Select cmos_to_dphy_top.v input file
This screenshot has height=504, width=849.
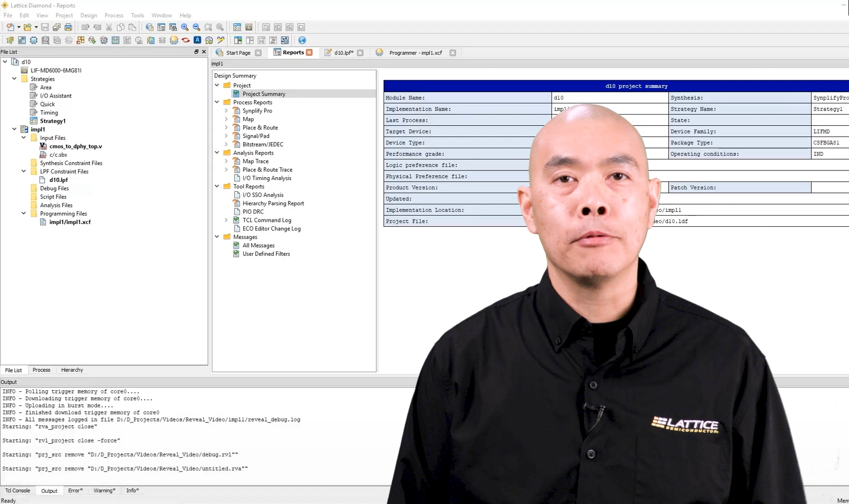click(75, 146)
